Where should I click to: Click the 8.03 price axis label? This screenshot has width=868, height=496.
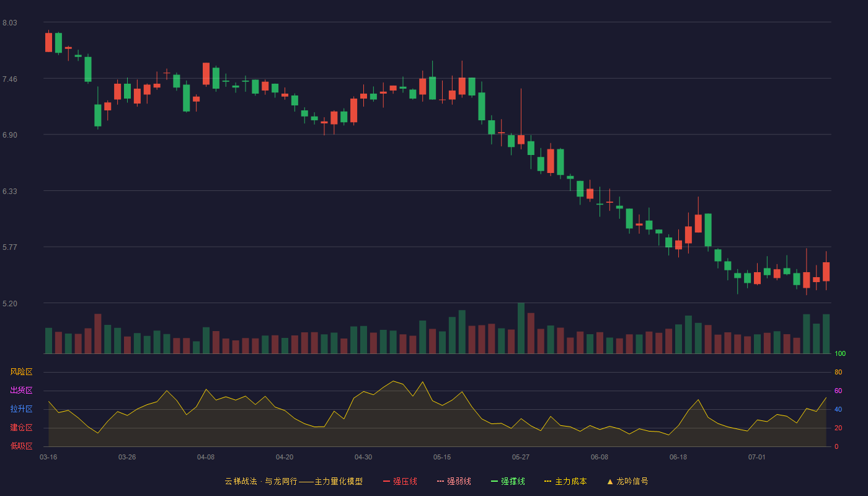pyautogui.click(x=10, y=23)
